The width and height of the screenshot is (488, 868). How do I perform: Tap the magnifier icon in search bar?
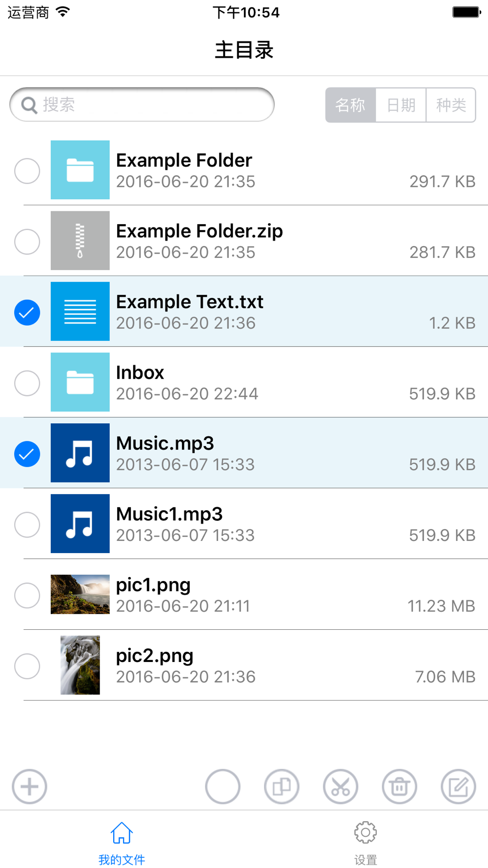click(29, 105)
